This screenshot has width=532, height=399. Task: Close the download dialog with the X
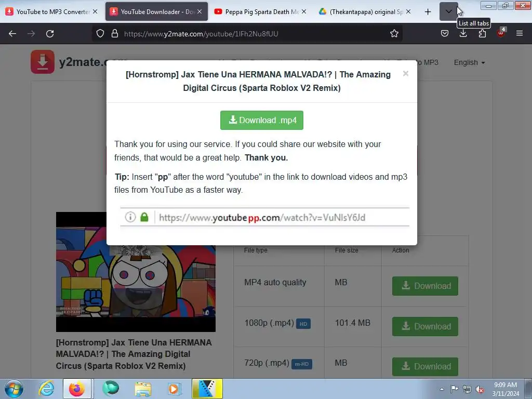pos(405,74)
